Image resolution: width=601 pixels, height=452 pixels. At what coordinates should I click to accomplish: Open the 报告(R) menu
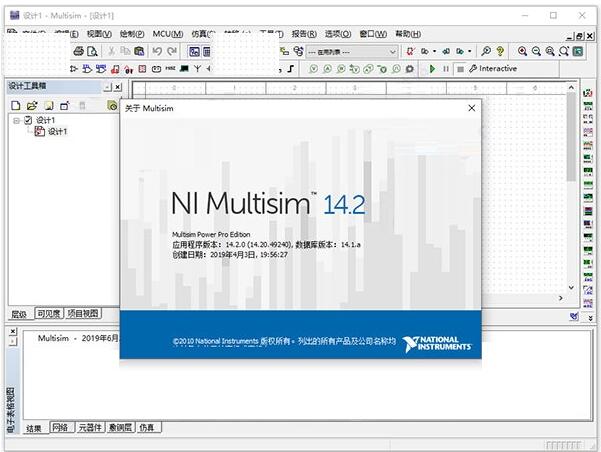point(304,34)
